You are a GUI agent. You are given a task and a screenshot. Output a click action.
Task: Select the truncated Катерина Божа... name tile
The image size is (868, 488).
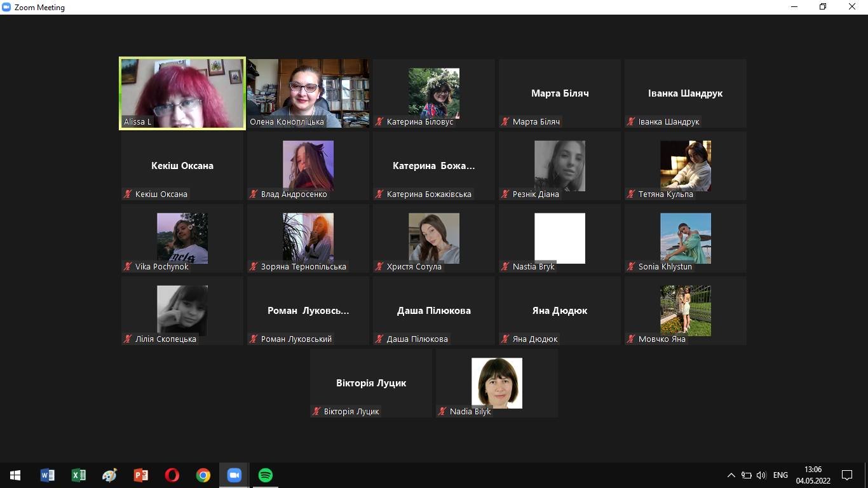coord(434,166)
